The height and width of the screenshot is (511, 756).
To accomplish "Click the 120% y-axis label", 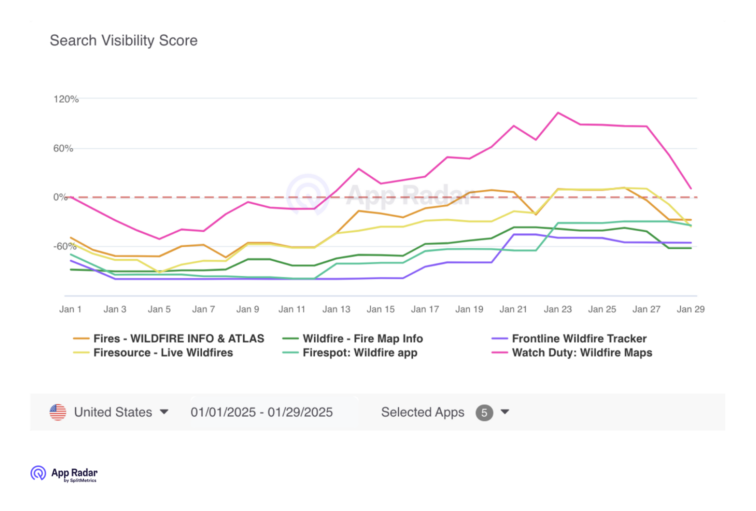I will (66, 99).
